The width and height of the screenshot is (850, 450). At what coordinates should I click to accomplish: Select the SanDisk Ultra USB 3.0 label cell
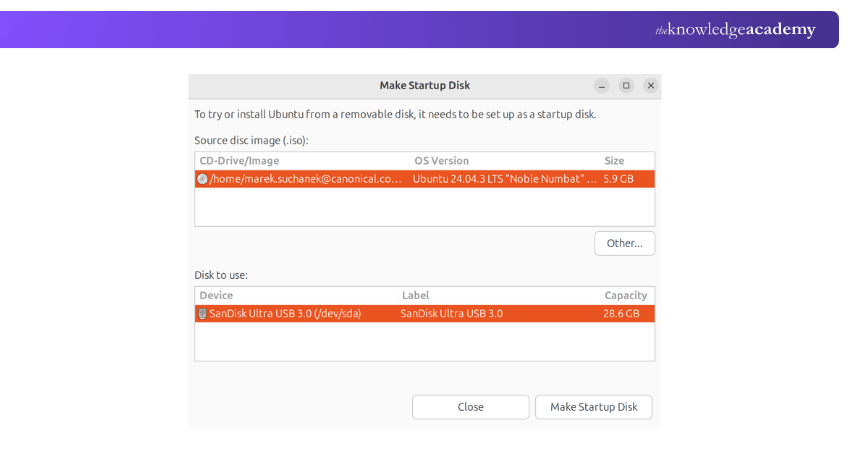click(x=452, y=313)
